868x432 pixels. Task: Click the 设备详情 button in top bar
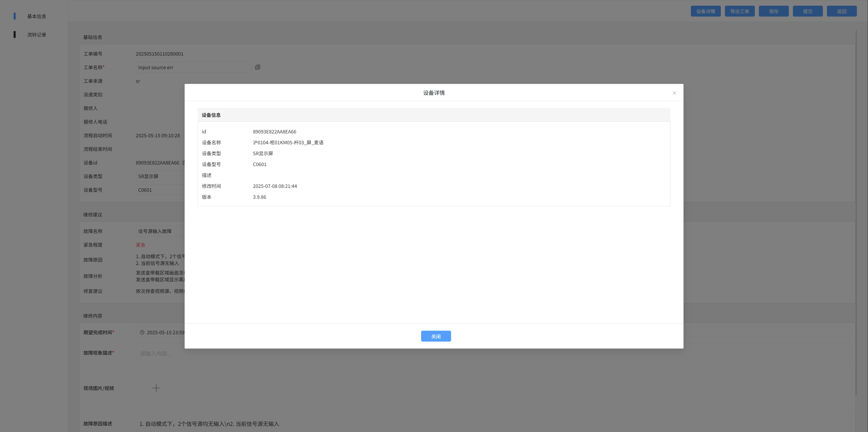click(x=706, y=11)
